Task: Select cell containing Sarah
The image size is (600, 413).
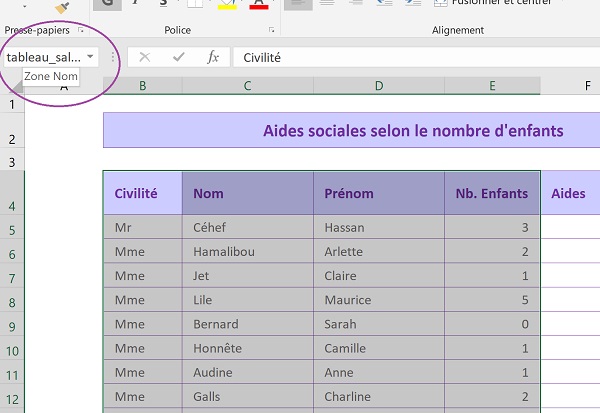Action: 379,324
